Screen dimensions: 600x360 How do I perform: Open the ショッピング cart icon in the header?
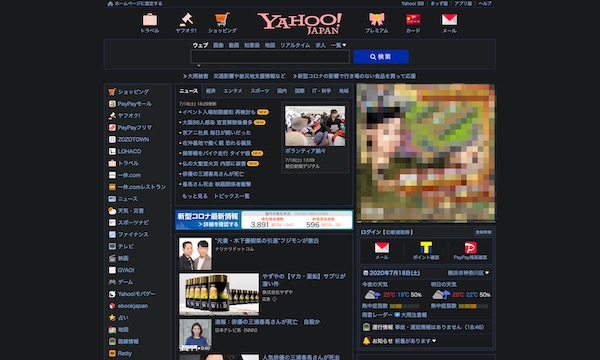(222, 19)
